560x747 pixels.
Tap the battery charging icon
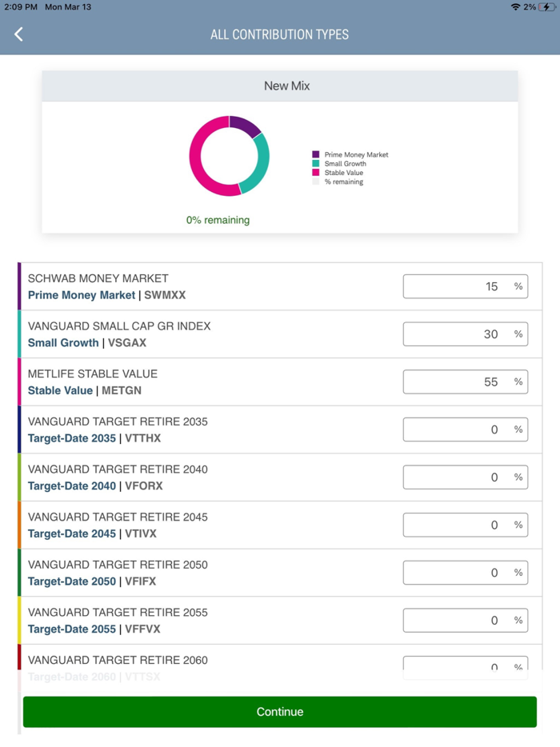pyautogui.click(x=546, y=7)
